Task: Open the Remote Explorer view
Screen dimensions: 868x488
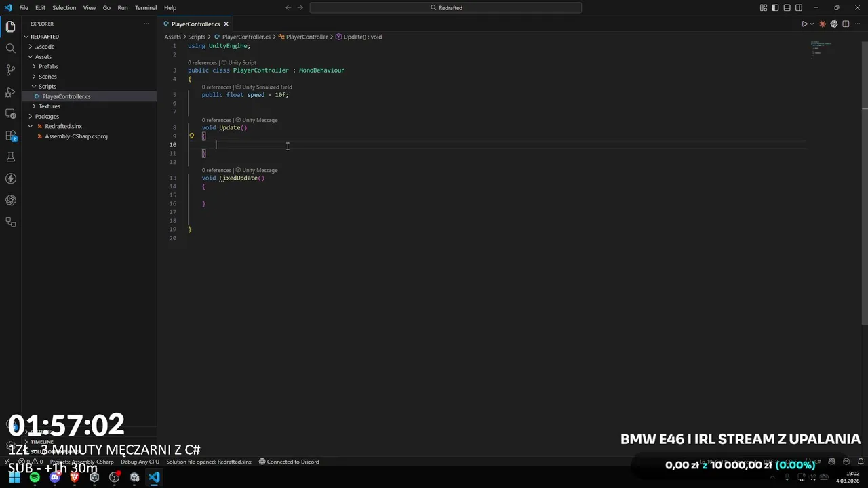Action: [x=10, y=113]
